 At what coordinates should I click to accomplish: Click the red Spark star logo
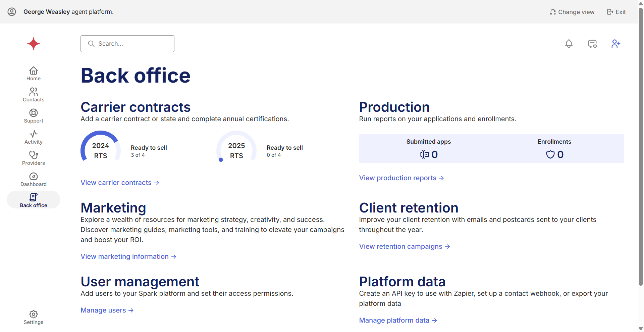coord(34,44)
